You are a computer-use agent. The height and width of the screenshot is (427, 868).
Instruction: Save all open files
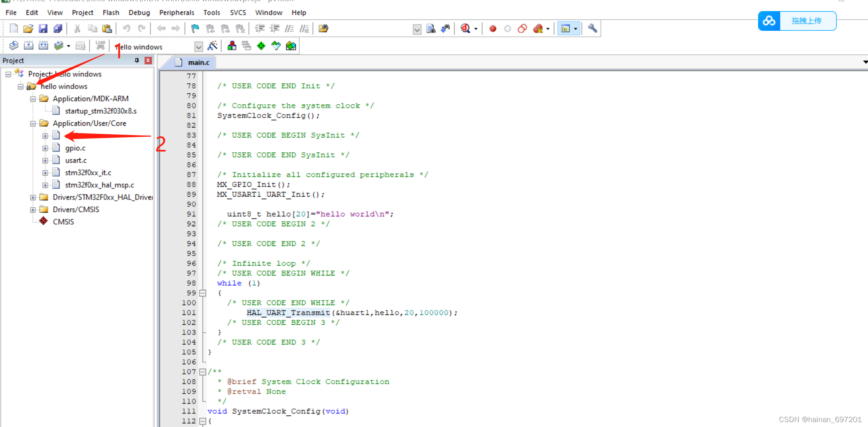tap(58, 28)
